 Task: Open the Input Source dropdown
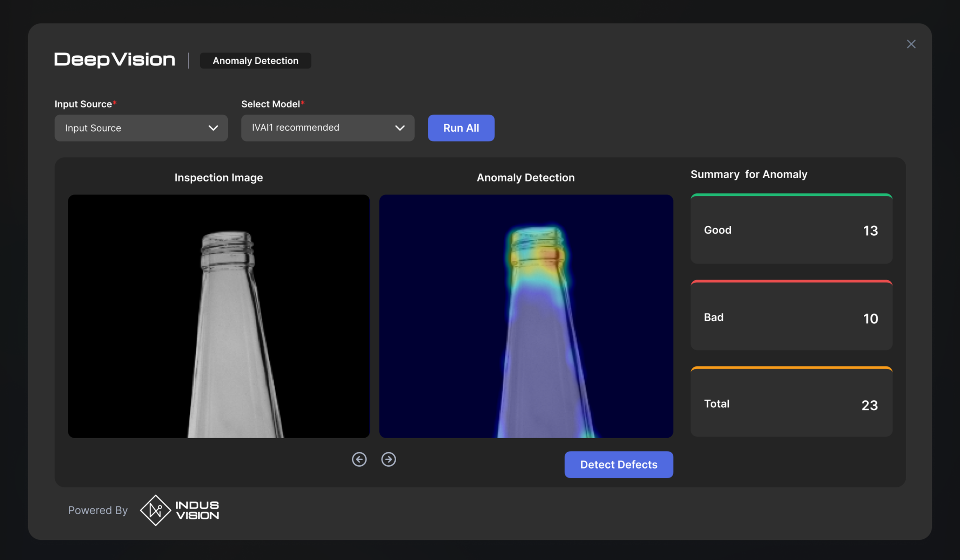pyautogui.click(x=141, y=128)
